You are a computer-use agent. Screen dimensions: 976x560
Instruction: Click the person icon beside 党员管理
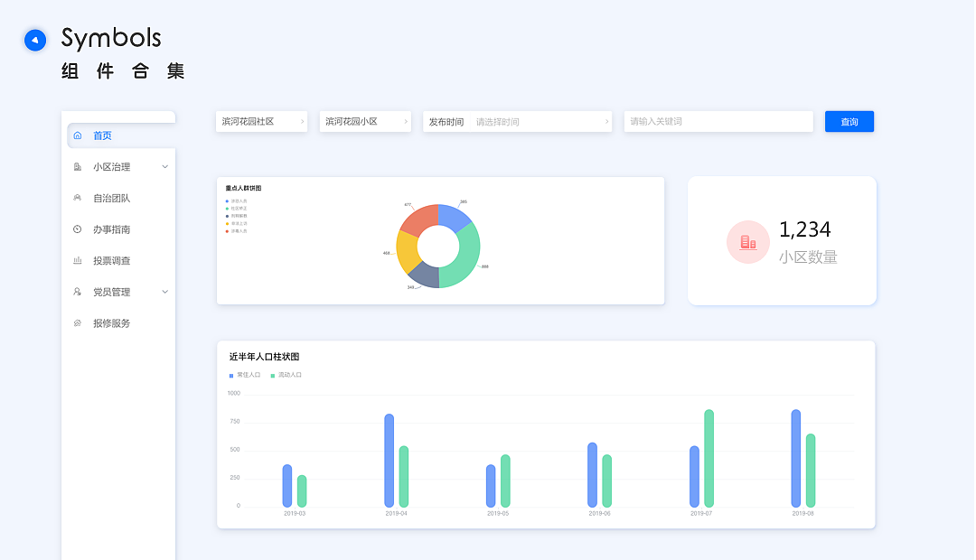[78, 292]
